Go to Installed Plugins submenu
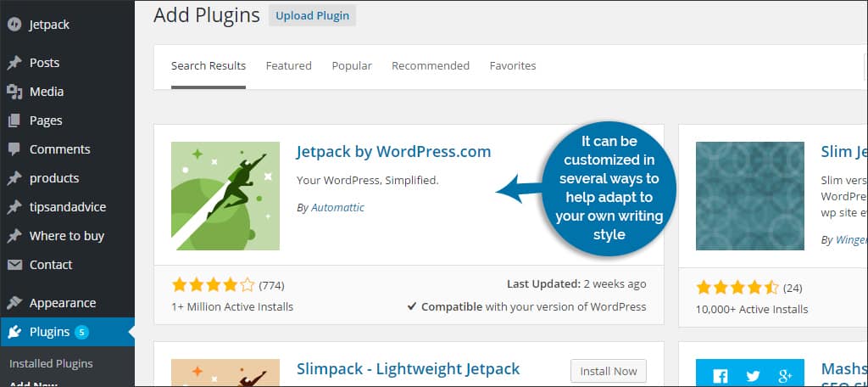868x387 pixels. pos(51,364)
